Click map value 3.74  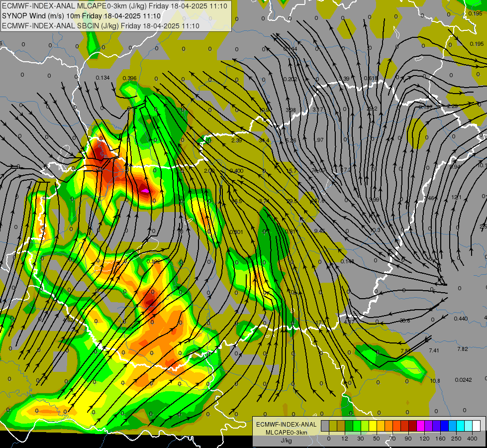[x=264, y=201]
